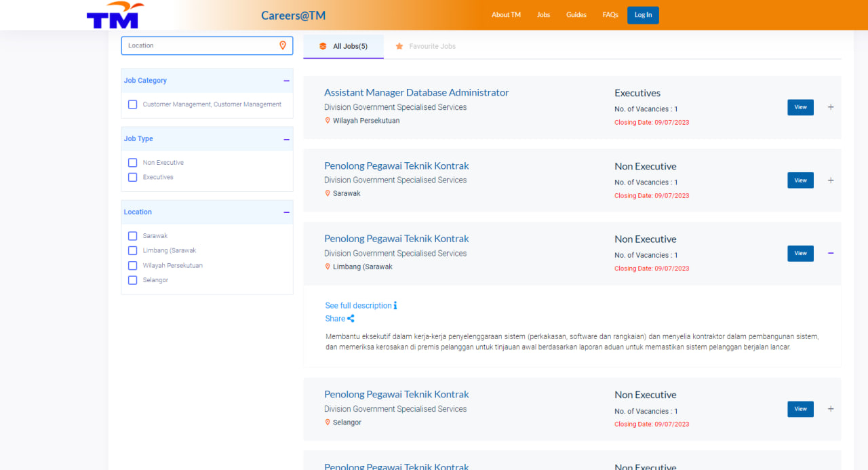Click the All Jobs stack icon
This screenshot has width=868, height=470.
(x=323, y=46)
